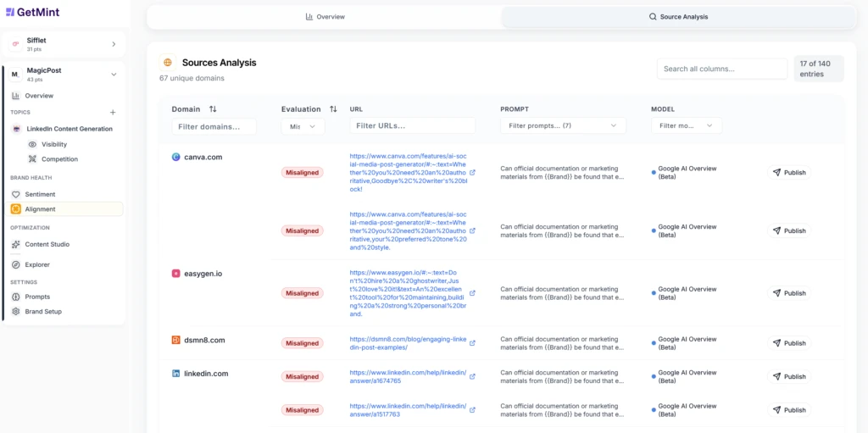The height and width of the screenshot is (433, 868).
Task: Open the Explorer page
Action: (37, 264)
